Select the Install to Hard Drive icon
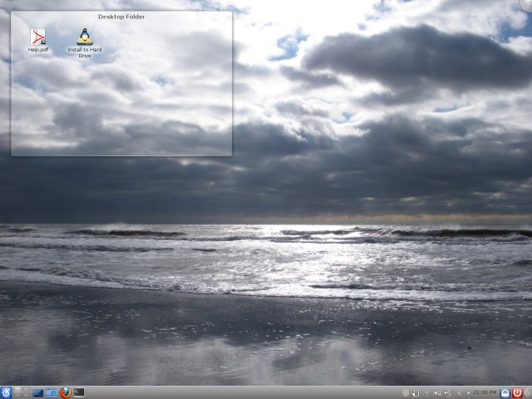Image resolution: width=532 pixels, height=399 pixels. [x=85, y=43]
